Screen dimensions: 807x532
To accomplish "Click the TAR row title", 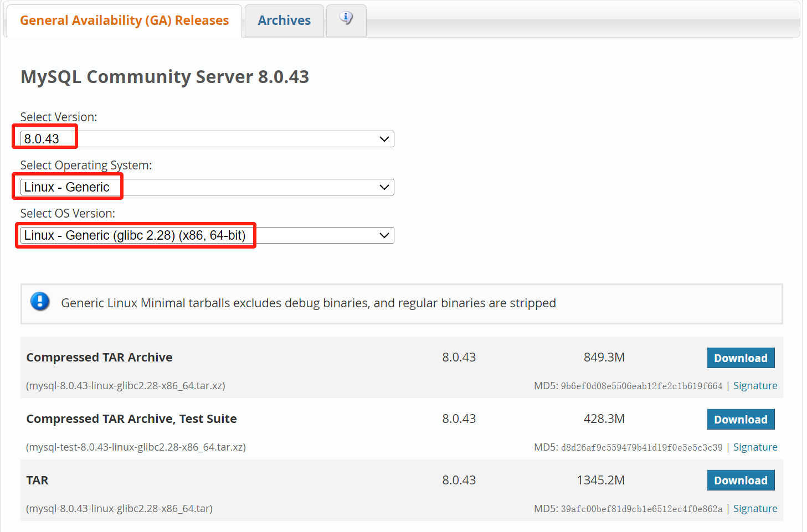I will tap(37, 481).
